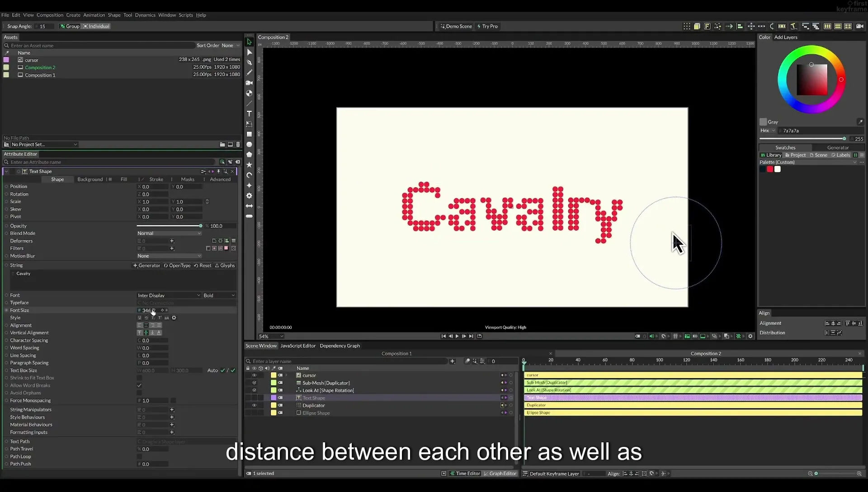Click the Demo Scene button
This screenshot has height=492, width=868.
(x=456, y=26)
